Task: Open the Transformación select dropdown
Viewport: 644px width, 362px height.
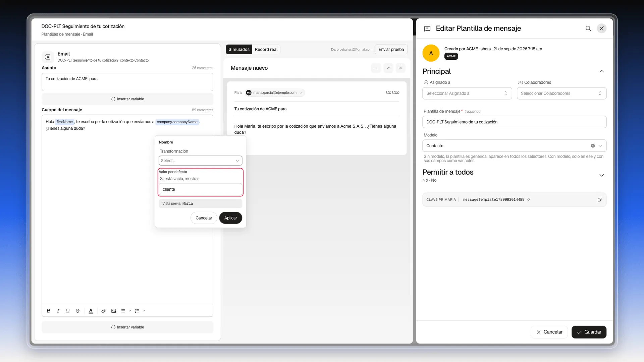Action: pyautogui.click(x=200, y=161)
